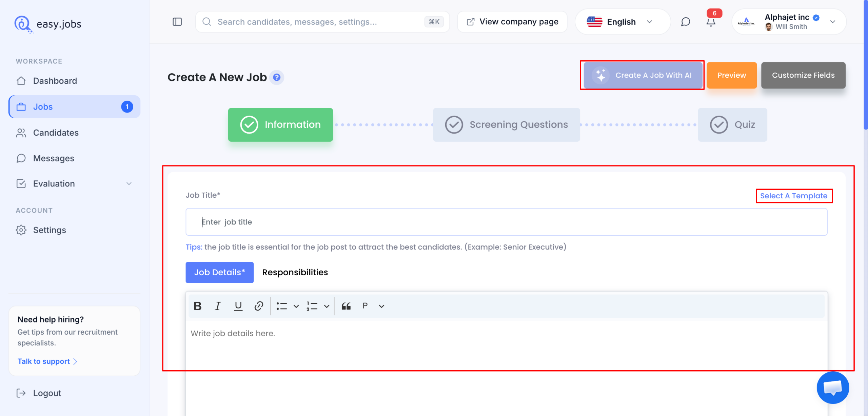Insert bulleted list in editor
The image size is (868, 416).
click(x=281, y=306)
